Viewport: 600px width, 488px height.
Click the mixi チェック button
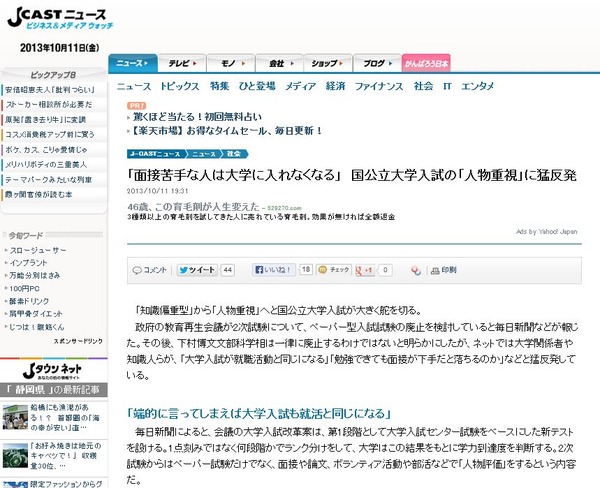(333, 270)
